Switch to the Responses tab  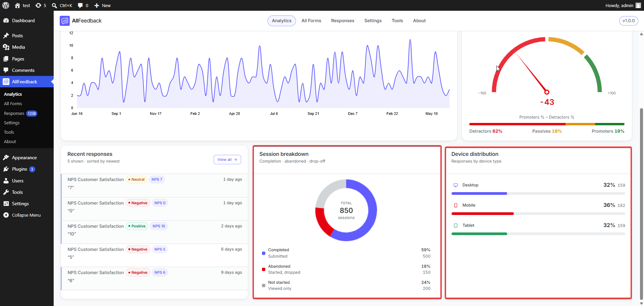tap(342, 21)
